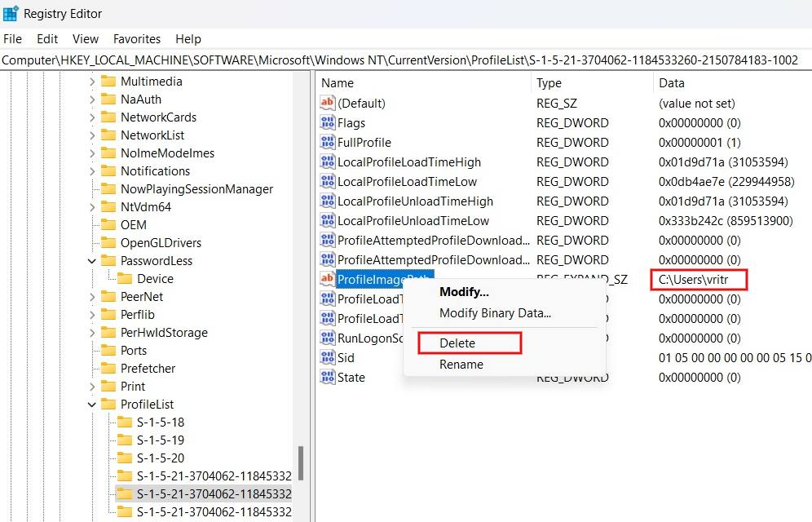Open the Edit menu
Screen dimensions: 812x522
pos(46,38)
